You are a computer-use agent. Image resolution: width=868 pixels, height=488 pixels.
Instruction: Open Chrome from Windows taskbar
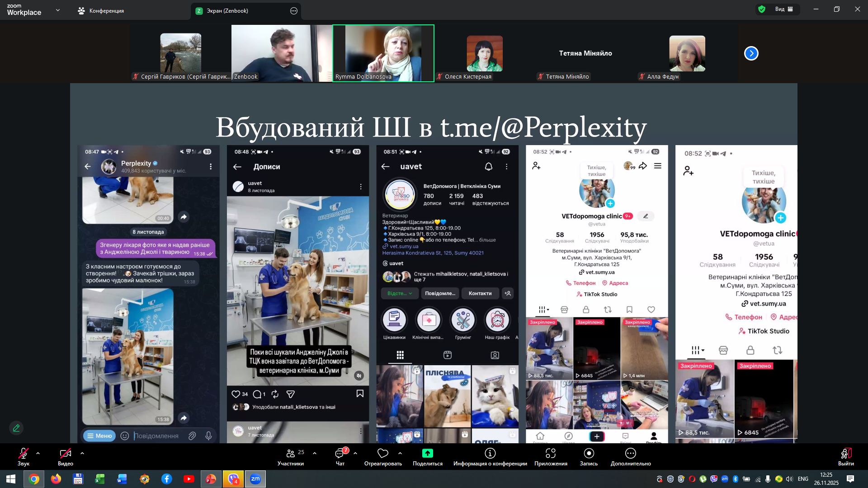[x=34, y=479]
